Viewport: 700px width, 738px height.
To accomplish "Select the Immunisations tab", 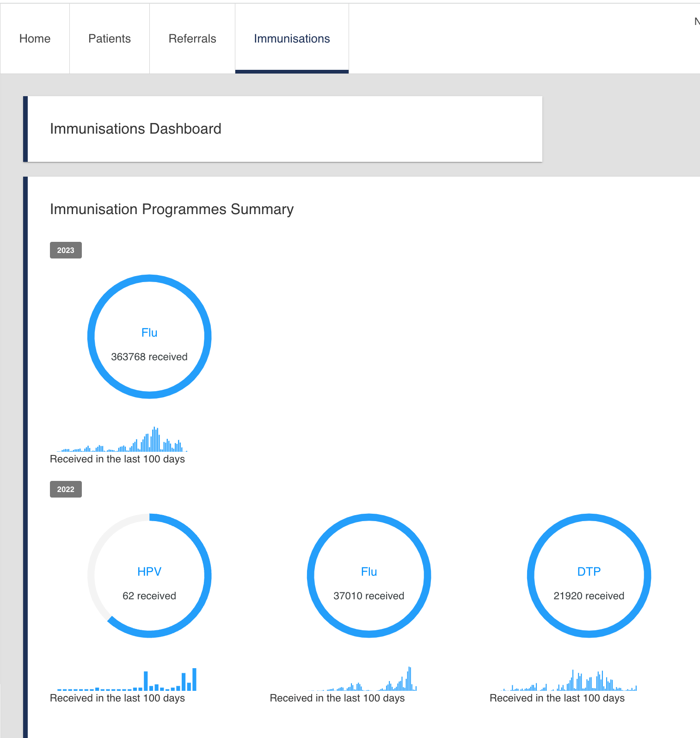I will [x=292, y=39].
